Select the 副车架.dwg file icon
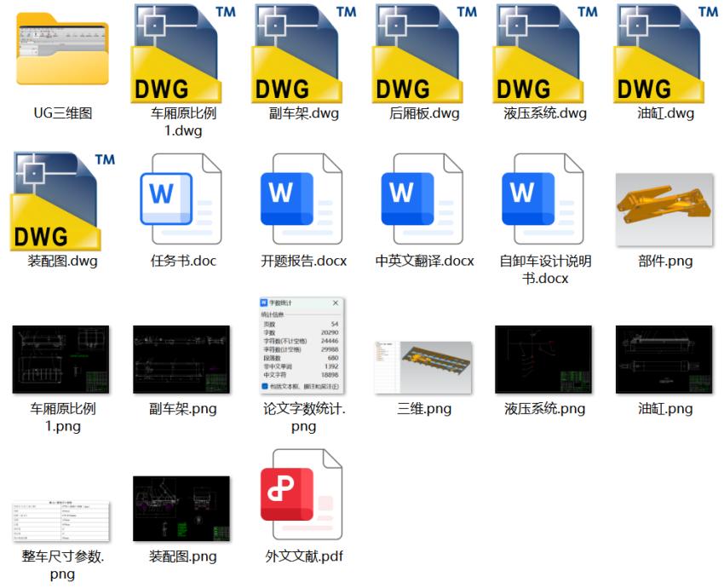This screenshot has height=588, width=724. pos(304,53)
